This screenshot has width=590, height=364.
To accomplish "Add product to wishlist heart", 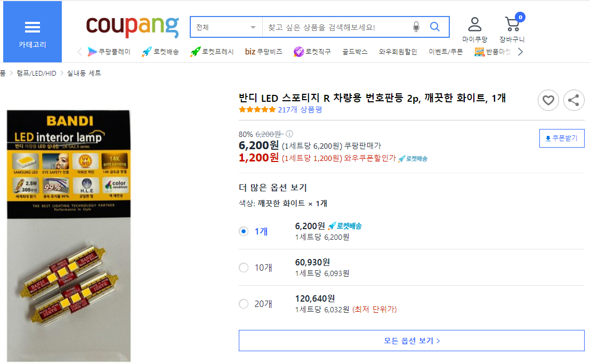I will (548, 100).
